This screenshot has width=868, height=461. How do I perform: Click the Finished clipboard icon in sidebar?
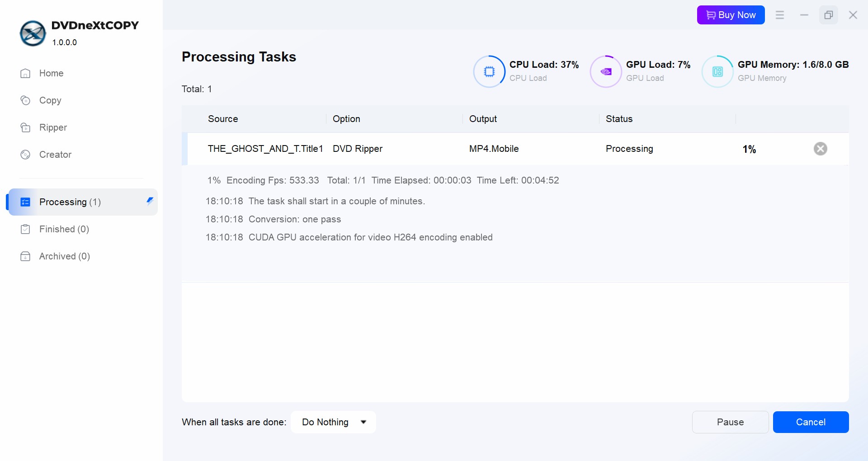25,229
